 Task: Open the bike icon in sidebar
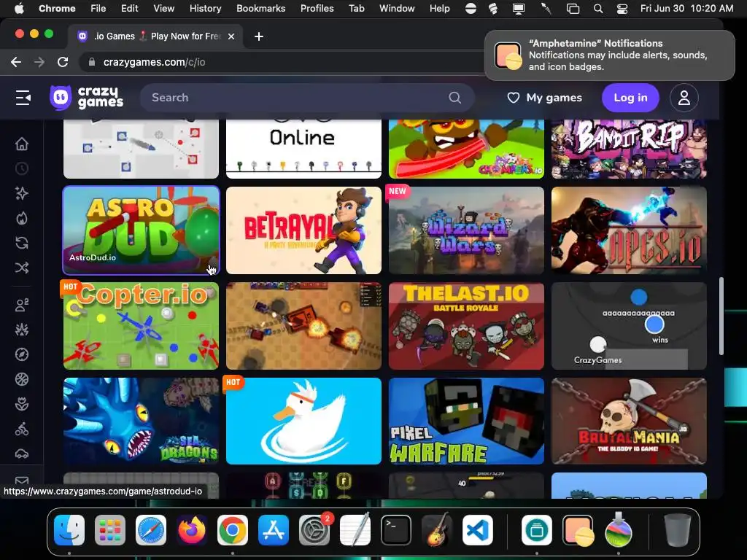[x=22, y=429]
